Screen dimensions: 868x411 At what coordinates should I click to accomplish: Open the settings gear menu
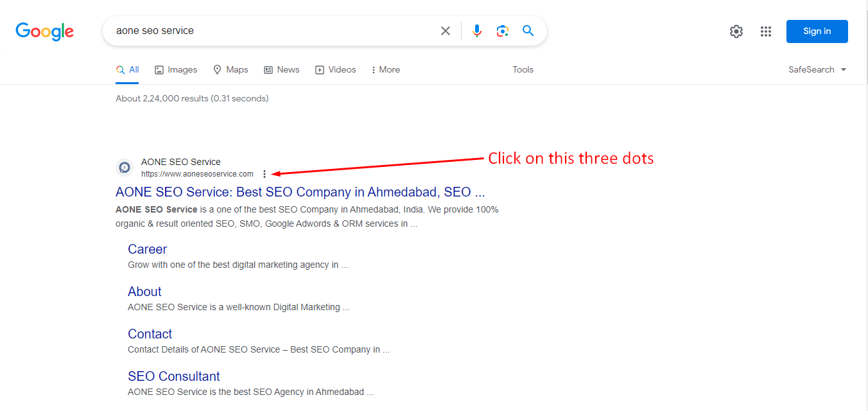click(736, 31)
